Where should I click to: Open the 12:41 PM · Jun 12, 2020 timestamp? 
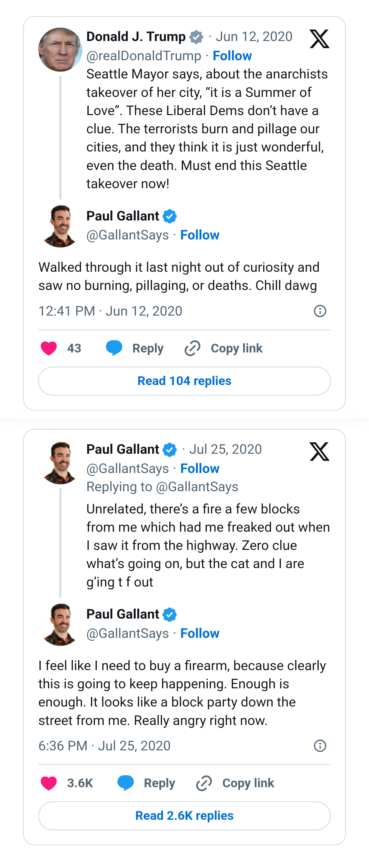click(110, 311)
